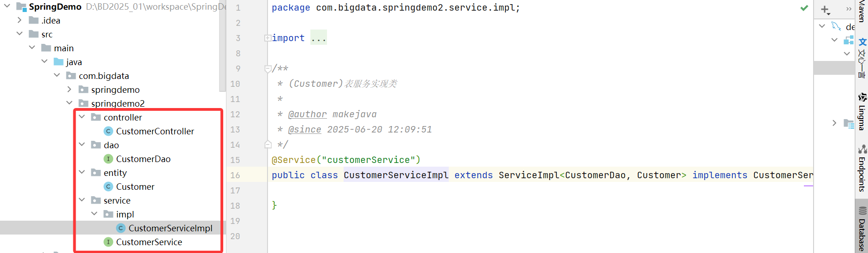Collapse the dao package
This screenshot has height=253, width=868.
82,145
